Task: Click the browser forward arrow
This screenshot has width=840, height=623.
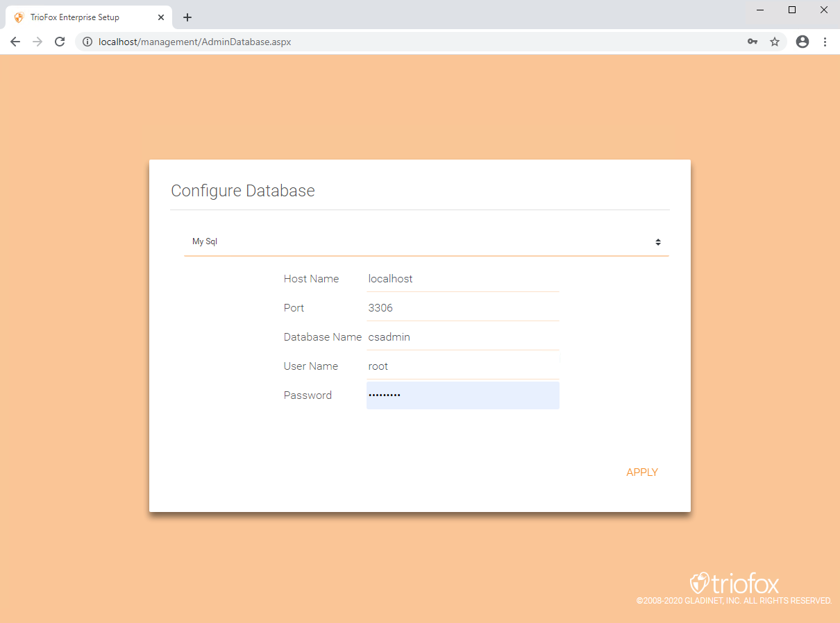Action: (x=37, y=42)
